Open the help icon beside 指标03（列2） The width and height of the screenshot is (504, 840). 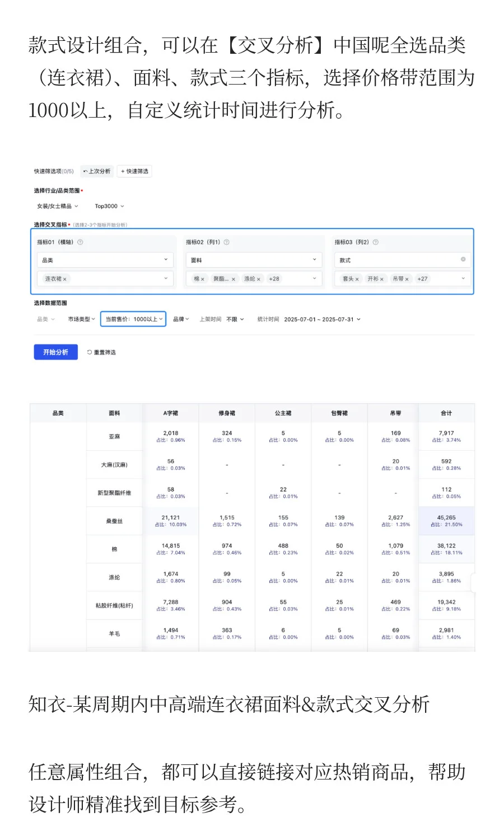[376, 242]
